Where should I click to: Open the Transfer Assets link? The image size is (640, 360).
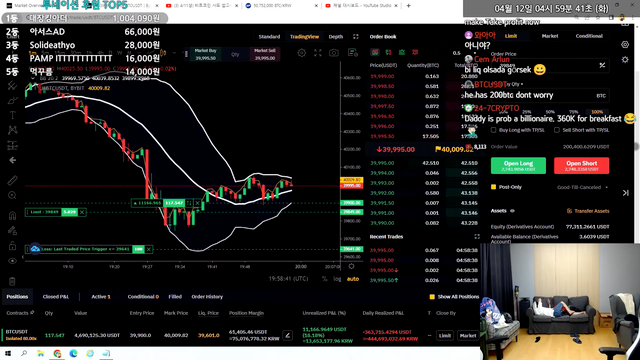click(588, 211)
